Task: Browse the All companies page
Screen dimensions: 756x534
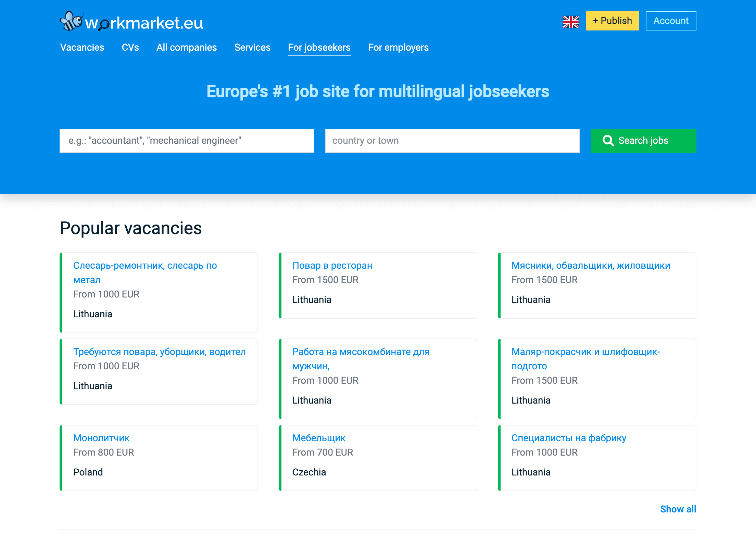Action: click(187, 48)
